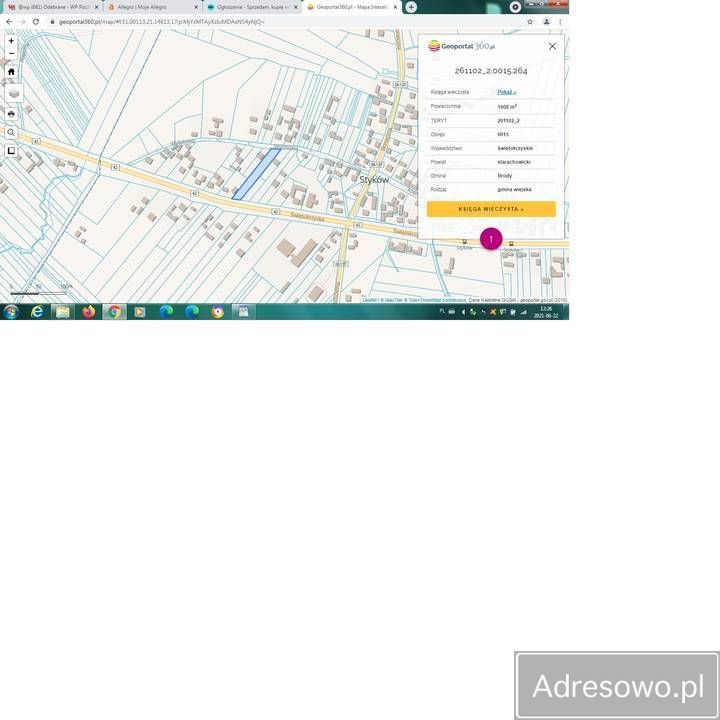Image resolution: width=720 pixels, height=720 pixels.
Task: Open a new browser tab
Action: pos(411,7)
